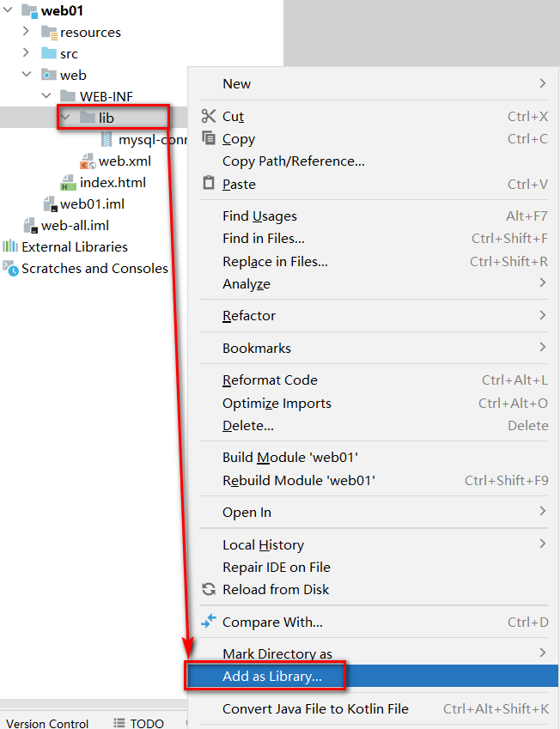Expand the src folder node
Viewport: 560px width, 729px height.
tap(26, 53)
